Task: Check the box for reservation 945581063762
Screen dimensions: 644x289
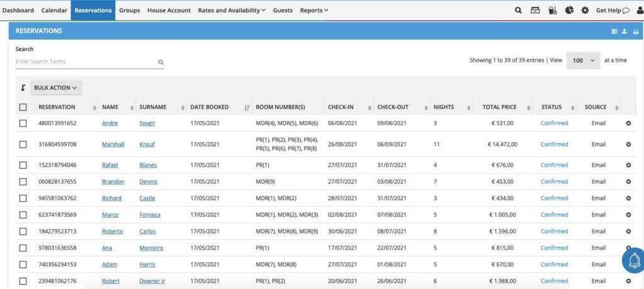Action: pyautogui.click(x=23, y=198)
